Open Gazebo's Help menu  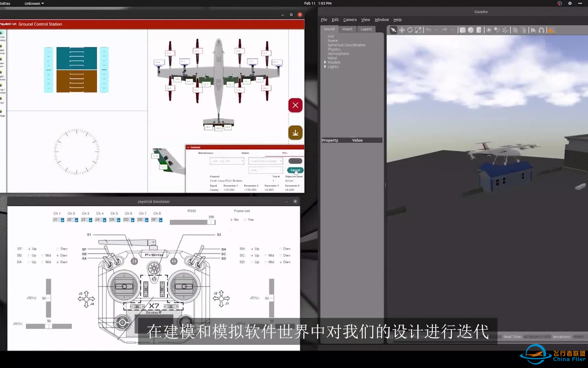(397, 20)
